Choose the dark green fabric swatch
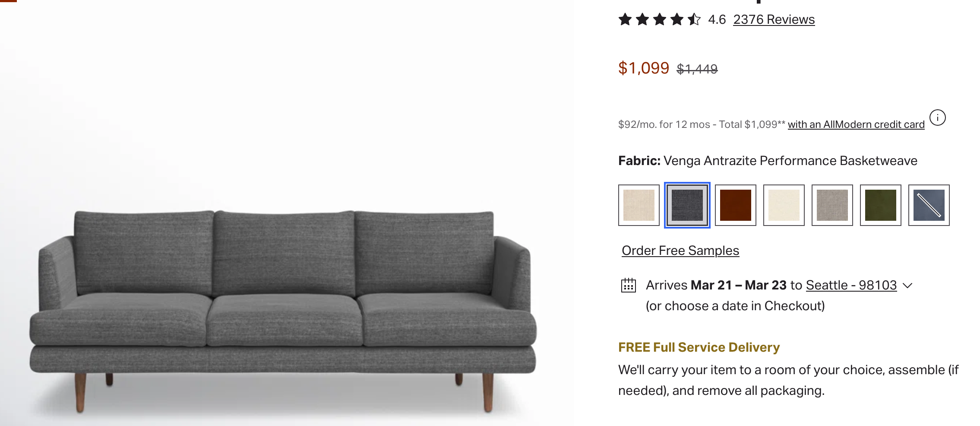The height and width of the screenshot is (426, 980). 880,205
